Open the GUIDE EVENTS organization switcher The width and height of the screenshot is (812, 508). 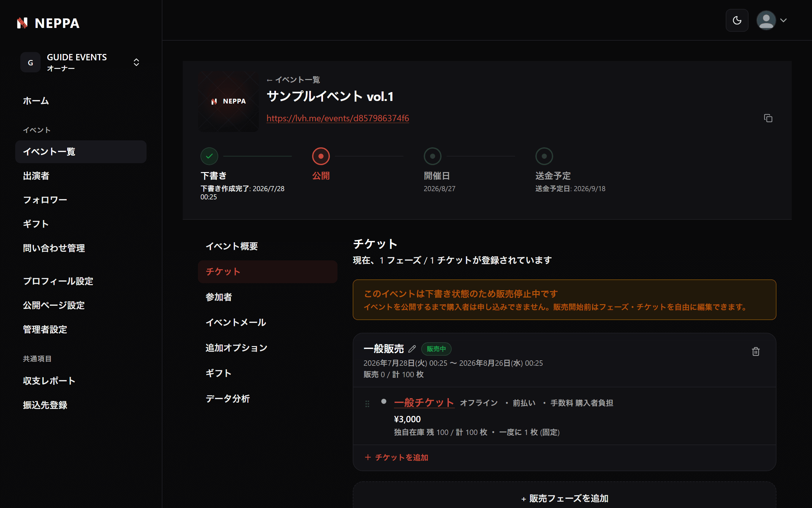81,62
